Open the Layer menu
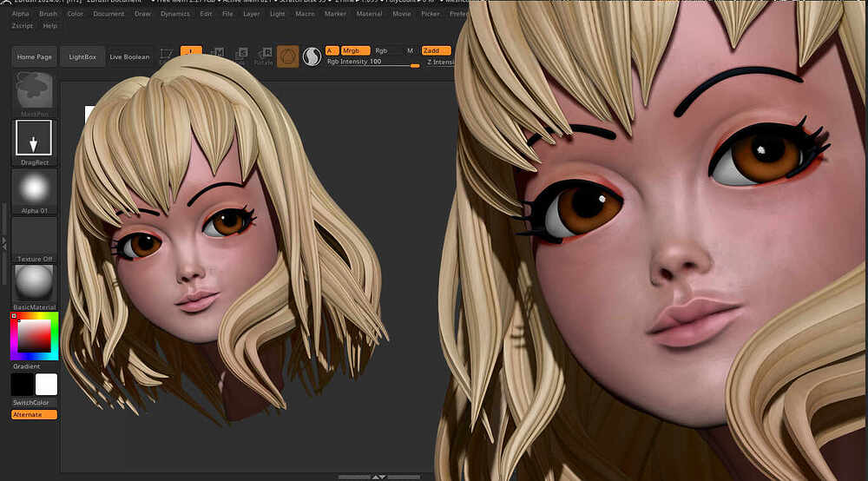This screenshot has height=481, width=868. [x=252, y=14]
